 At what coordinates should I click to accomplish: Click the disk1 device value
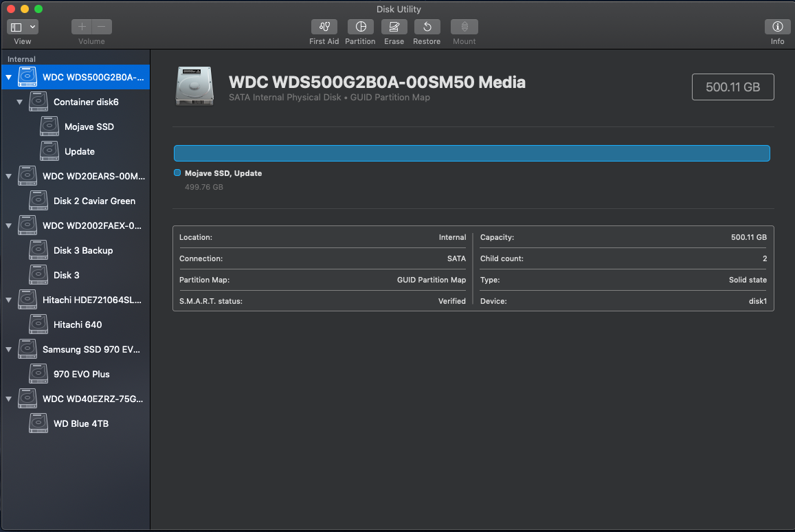[x=757, y=301]
